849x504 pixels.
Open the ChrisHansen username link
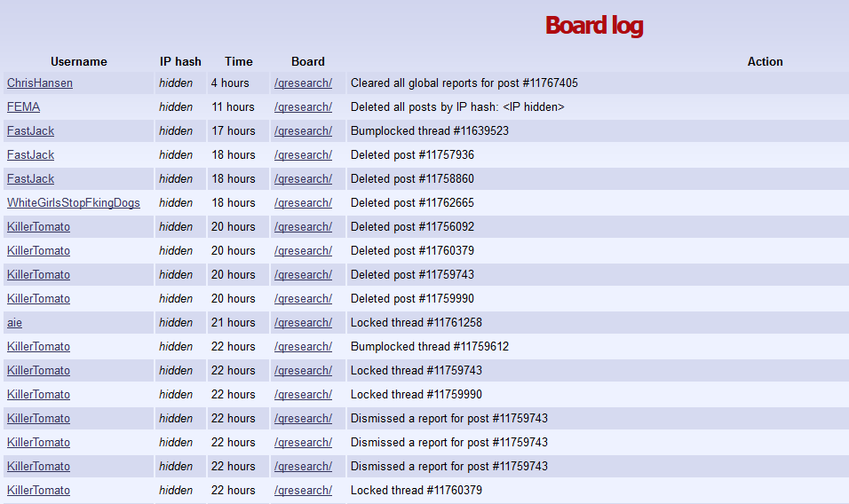coord(40,83)
